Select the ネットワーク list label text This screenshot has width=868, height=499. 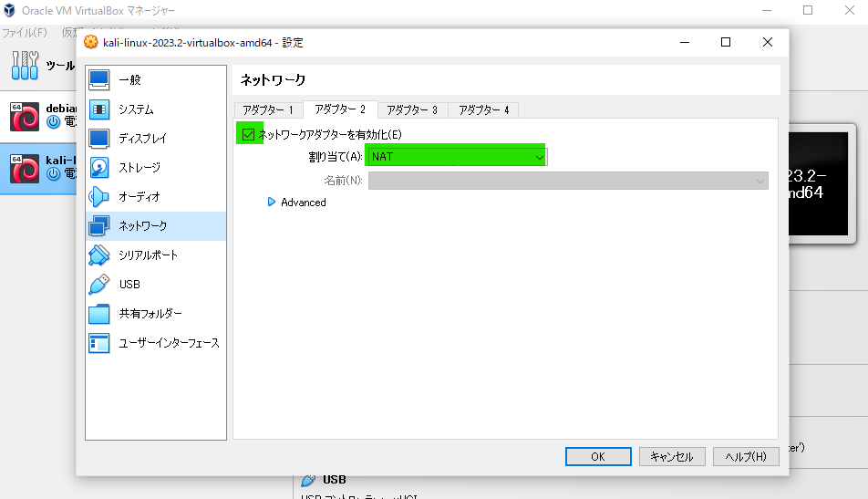click(x=143, y=226)
